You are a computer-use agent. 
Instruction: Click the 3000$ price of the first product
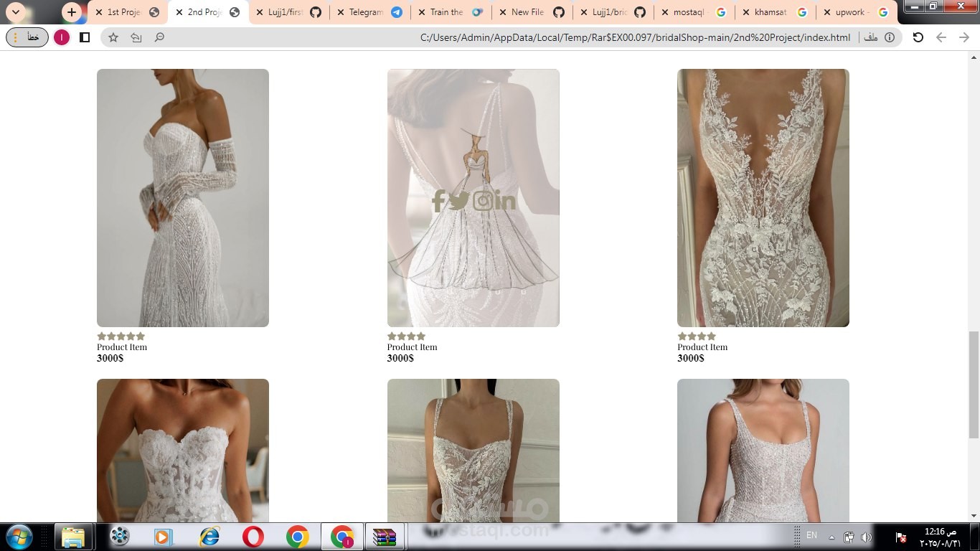tap(110, 358)
